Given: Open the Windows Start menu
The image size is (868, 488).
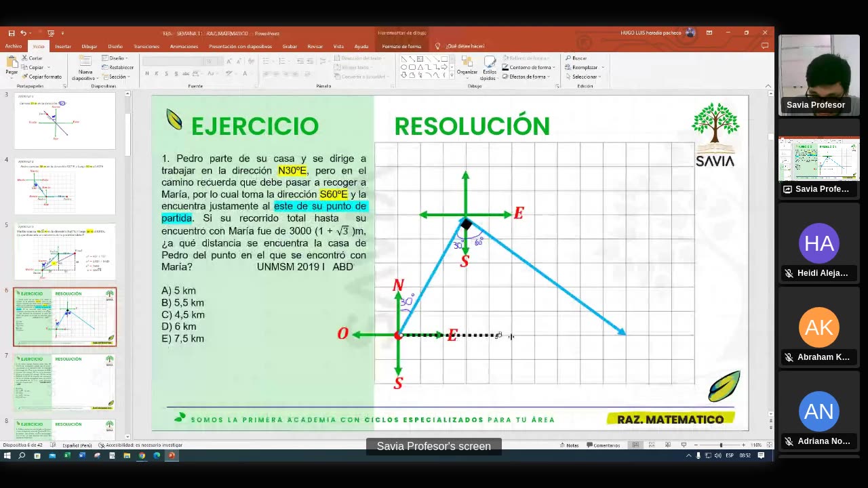Looking at the screenshot, I should point(7,455).
